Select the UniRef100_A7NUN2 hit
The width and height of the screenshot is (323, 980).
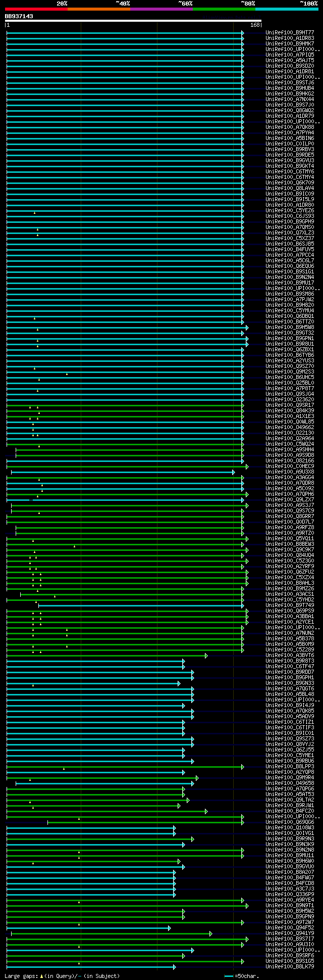pyautogui.click(x=290, y=633)
